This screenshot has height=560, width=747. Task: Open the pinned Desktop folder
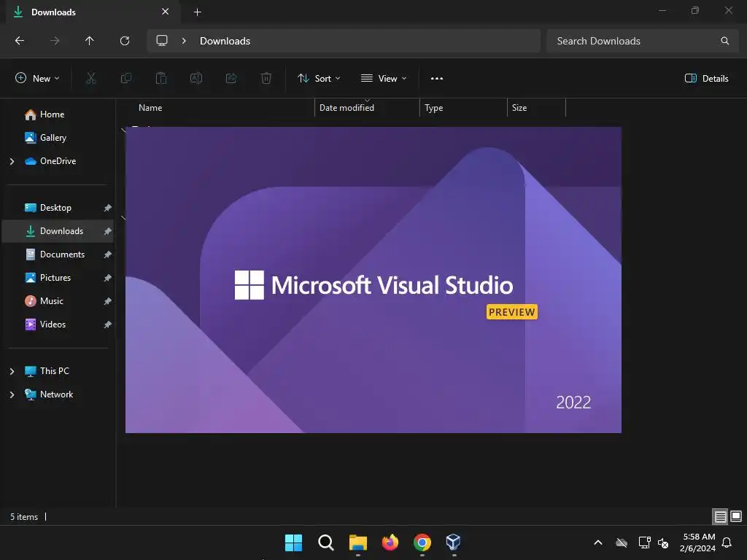click(x=55, y=208)
